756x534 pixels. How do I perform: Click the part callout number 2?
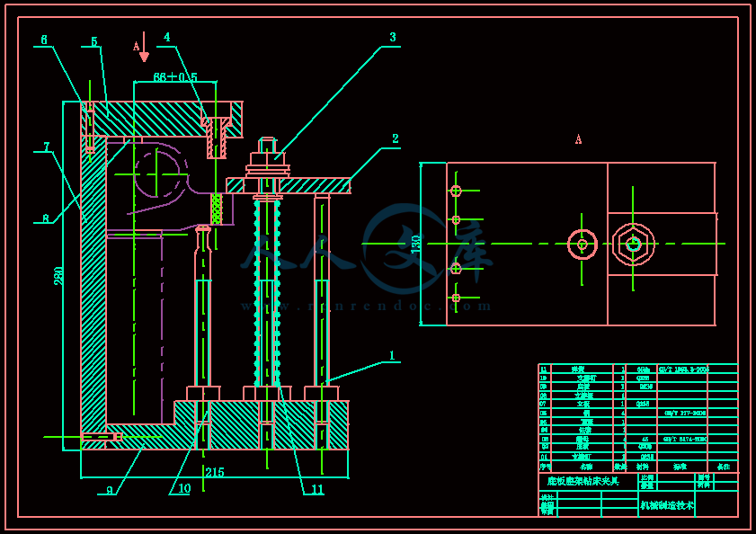[x=396, y=139]
